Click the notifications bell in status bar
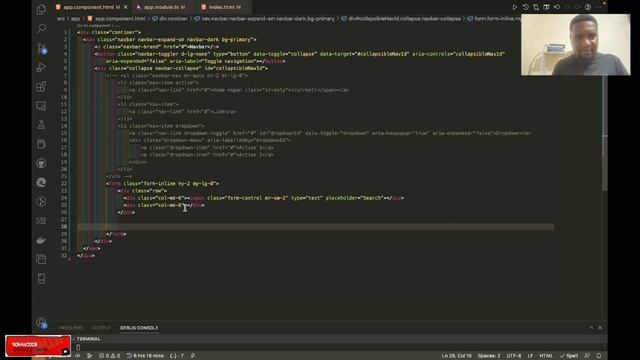640x360 pixels. click(x=599, y=356)
